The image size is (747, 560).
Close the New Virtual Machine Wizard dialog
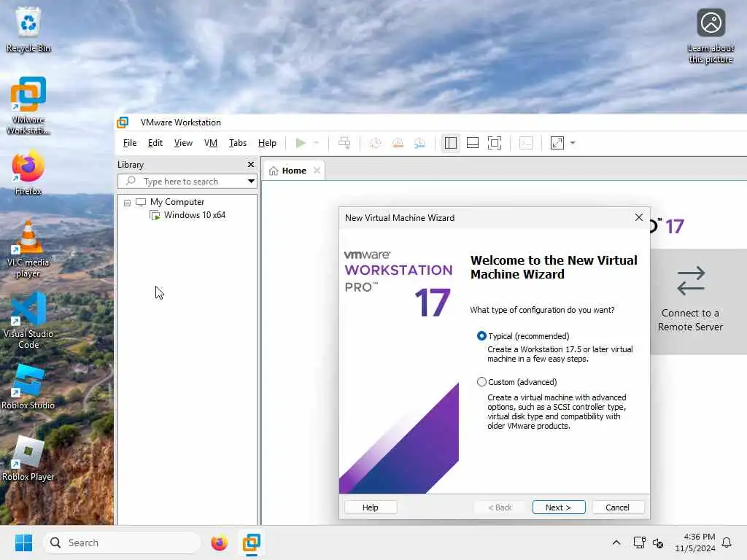(639, 217)
